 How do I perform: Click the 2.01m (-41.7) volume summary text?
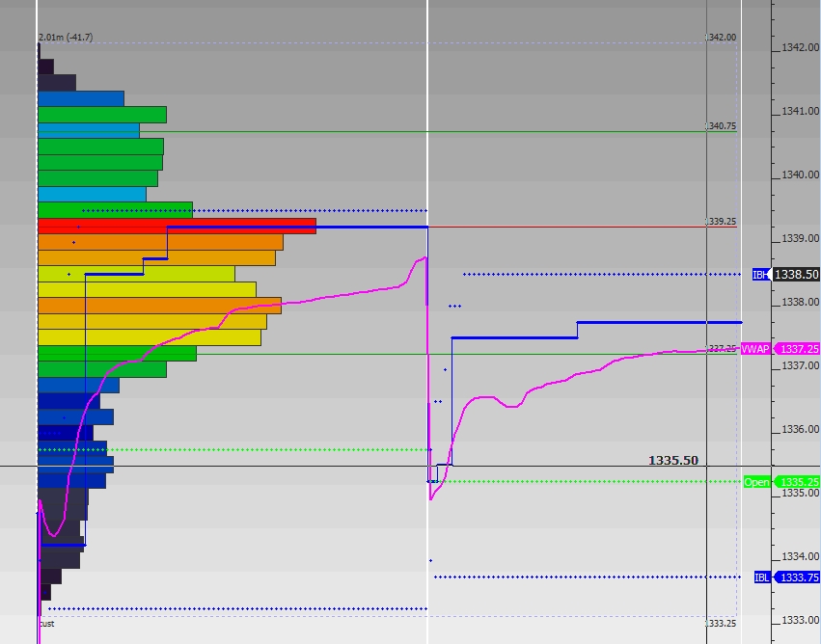click(66, 38)
